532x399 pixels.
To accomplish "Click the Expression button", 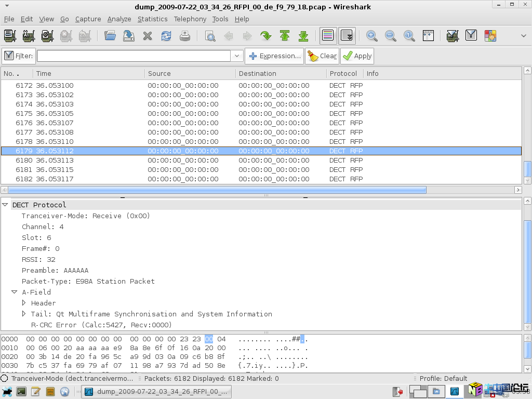I will tap(274, 56).
